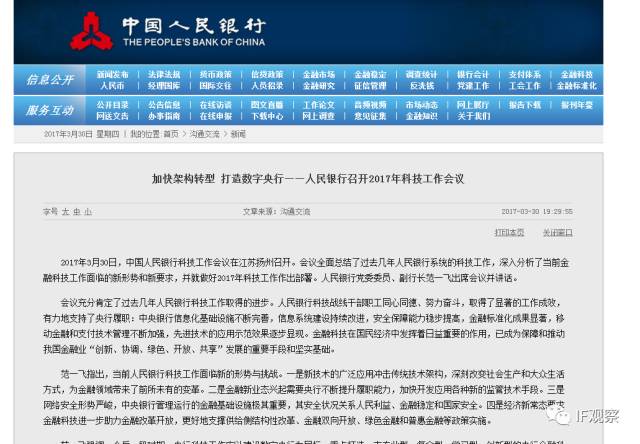Open the 新闻发布 menu item
The height and width of the screenshot is (444, 640).
click(x=112, y=75)
